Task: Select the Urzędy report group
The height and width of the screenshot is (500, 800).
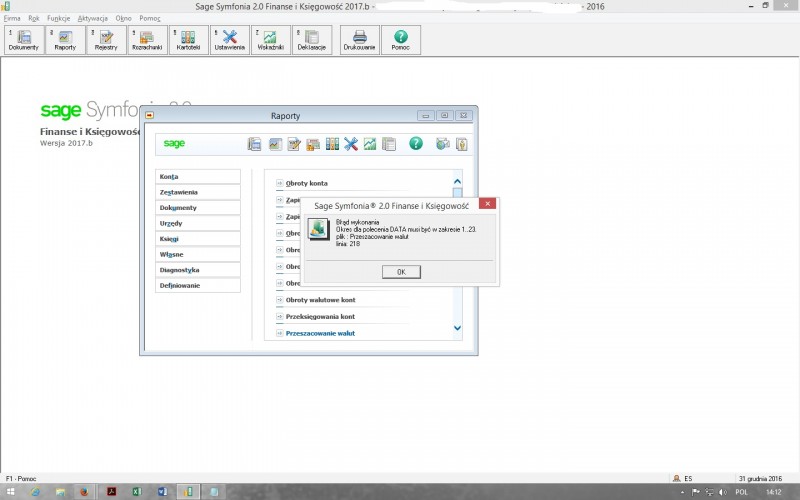Action: pos(198,223)
